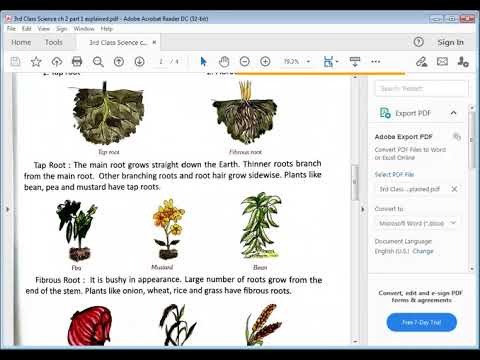Click the Export PDF panel icon
Screen dimensions: 480x360
click(385, 113)
